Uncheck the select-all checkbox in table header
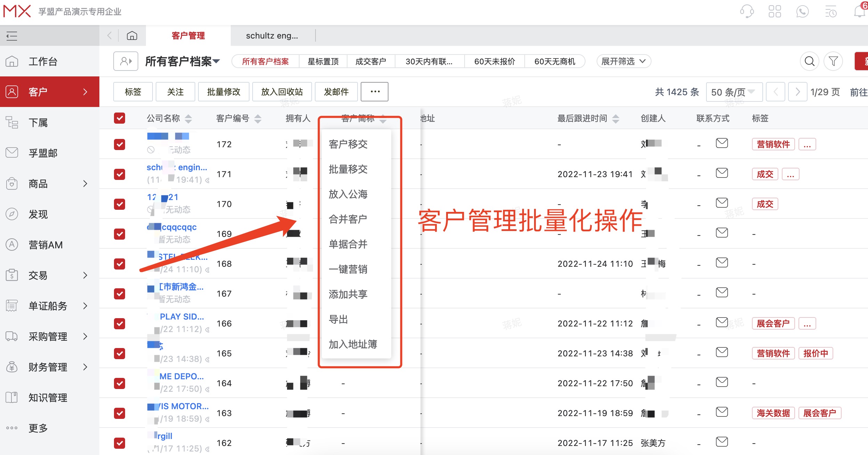Image resolution: width=868 pixels, height=455 pixels. pyautogui.click(x=119, y=118)
